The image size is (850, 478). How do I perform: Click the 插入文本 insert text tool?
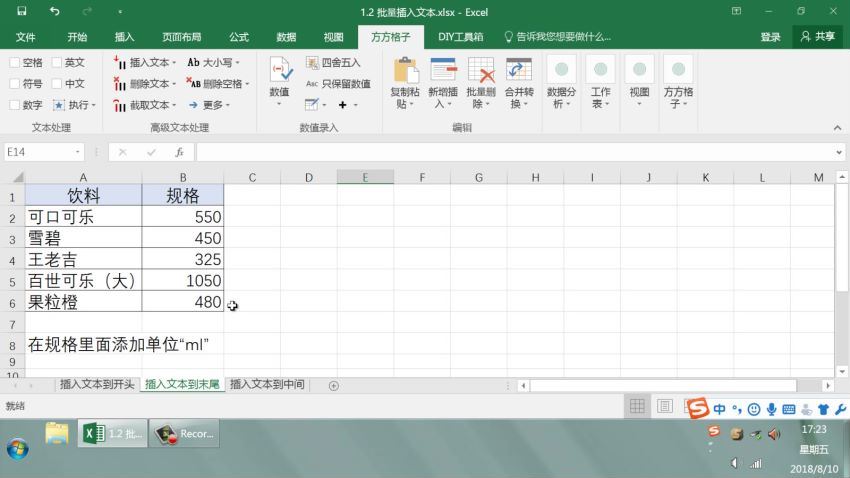pyautogui.click(x=145, y=63)
